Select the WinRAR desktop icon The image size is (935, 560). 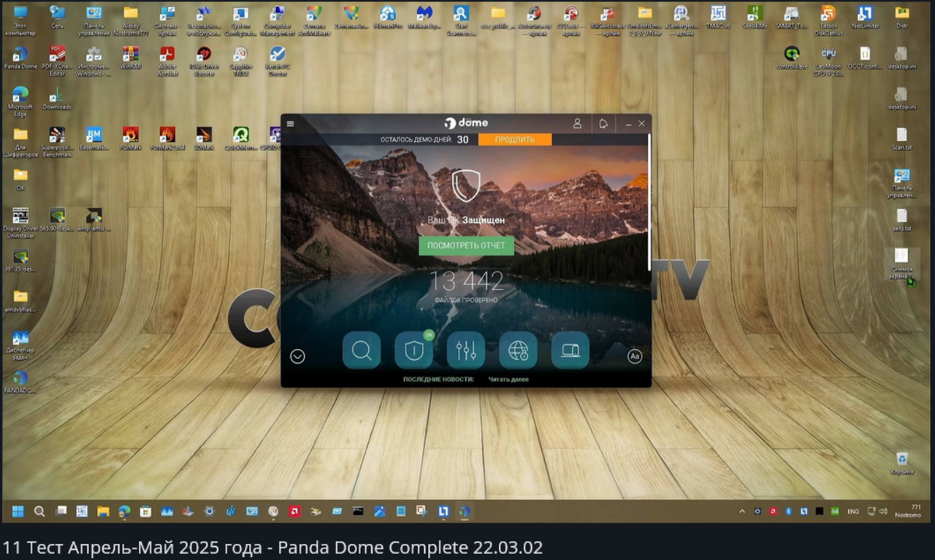click(x=131, y=58)
